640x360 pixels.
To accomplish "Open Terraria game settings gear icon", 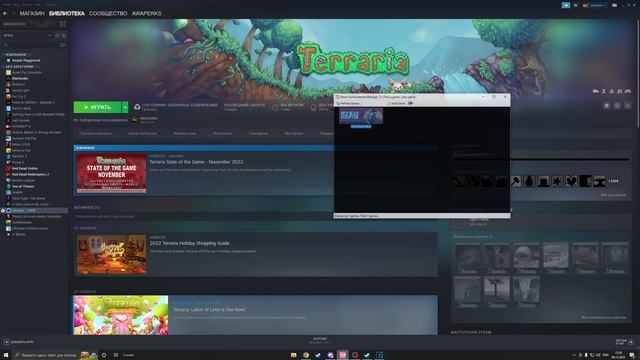I will [607, 106].
